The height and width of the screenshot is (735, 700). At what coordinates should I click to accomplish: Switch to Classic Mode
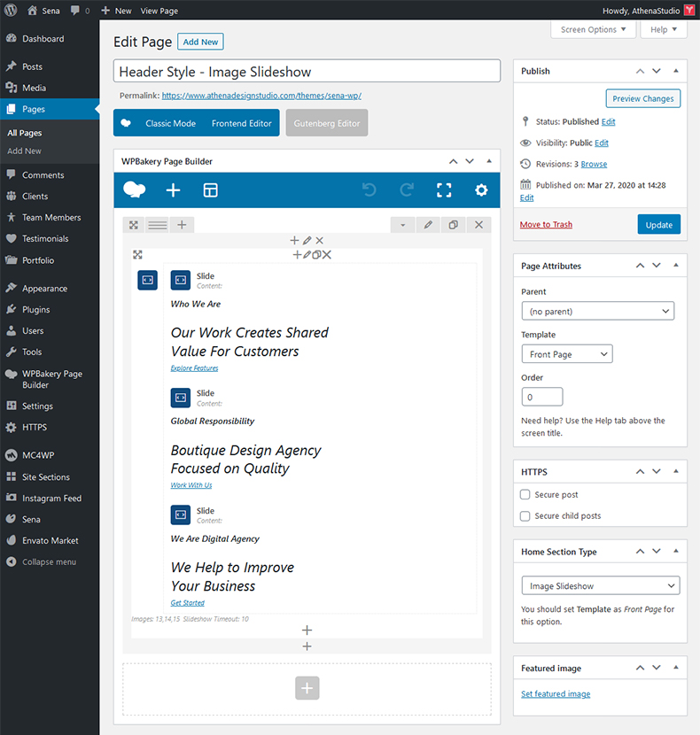point(170,123)
